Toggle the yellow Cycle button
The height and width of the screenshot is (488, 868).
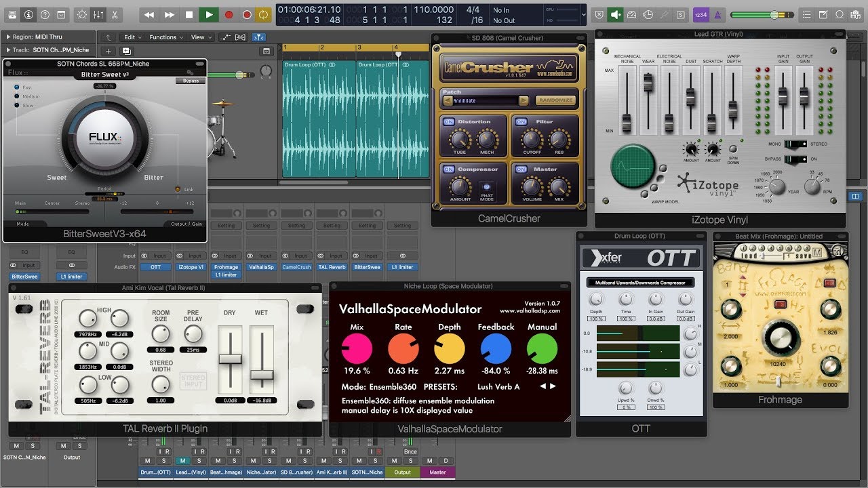(263, 14)
